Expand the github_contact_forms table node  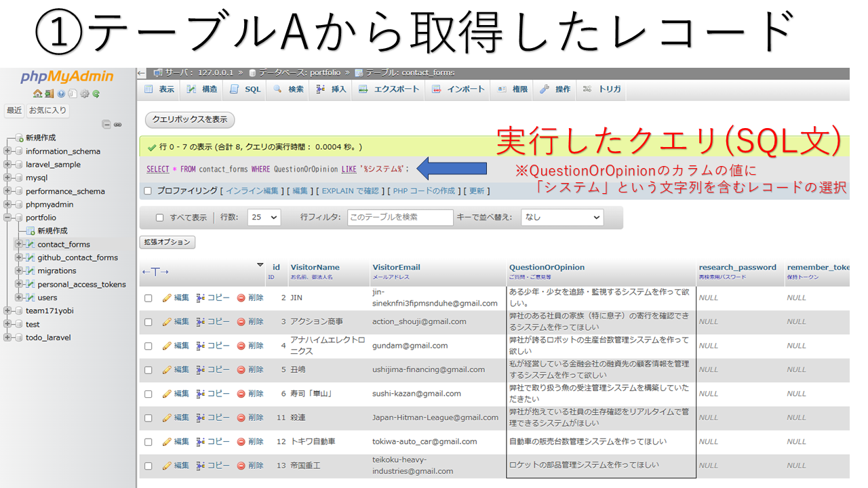click(19, 258)
